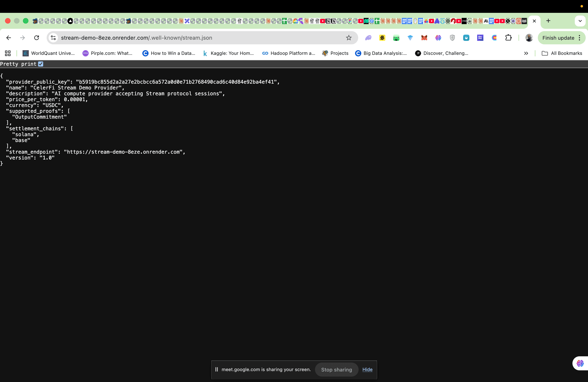This screenshot has width=588, height=382.
Task: Close the current active tab
Action: pyautogui.click(x=534, y=21)
